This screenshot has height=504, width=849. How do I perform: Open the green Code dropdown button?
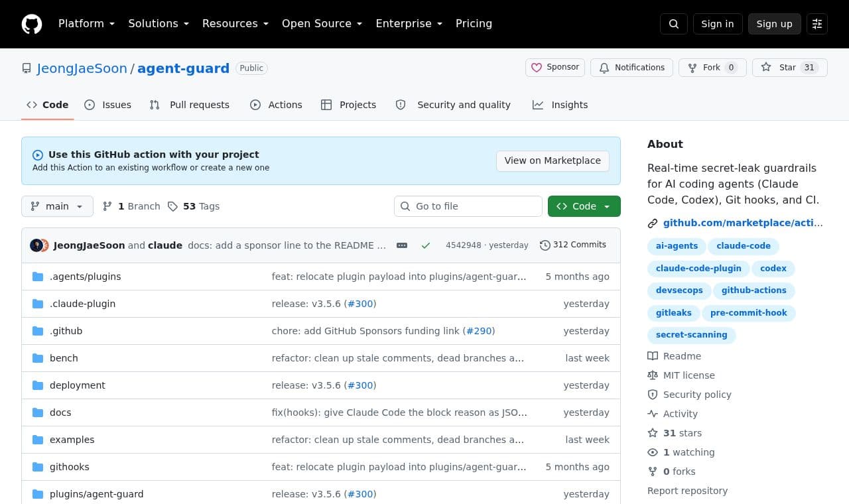584,206
